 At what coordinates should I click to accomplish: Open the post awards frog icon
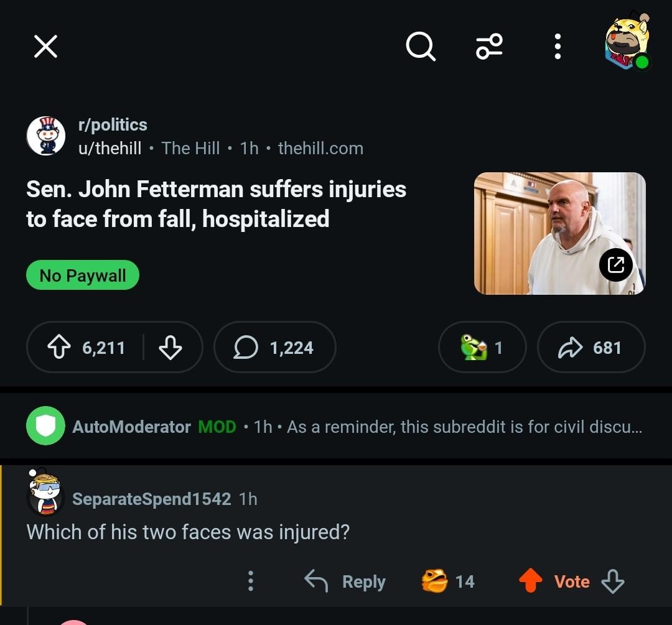click(x=482, y=348)
